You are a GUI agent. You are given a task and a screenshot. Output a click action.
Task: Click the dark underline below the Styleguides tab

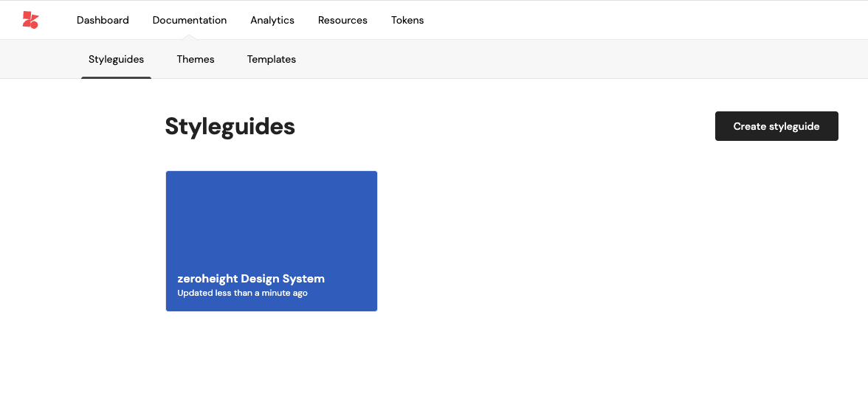point(116,77)
